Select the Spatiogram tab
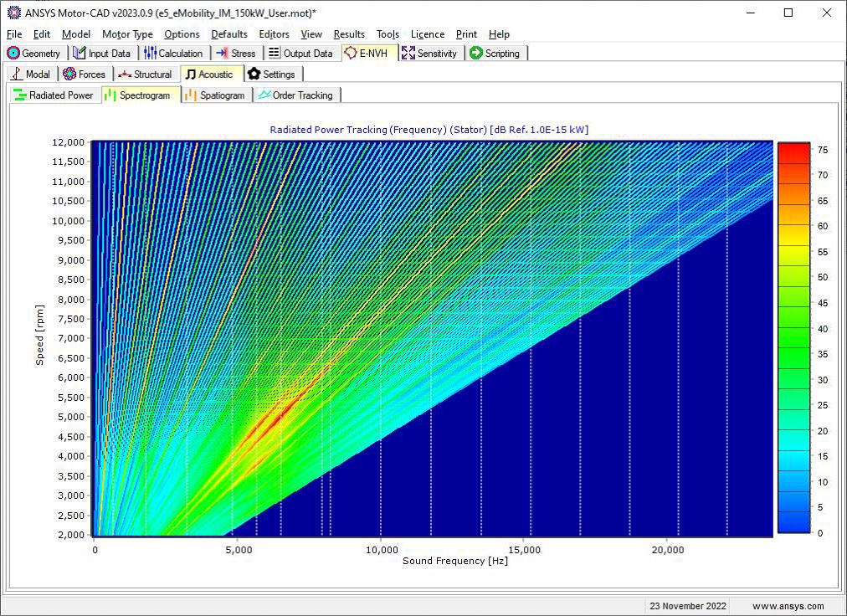 click(216, 95)
